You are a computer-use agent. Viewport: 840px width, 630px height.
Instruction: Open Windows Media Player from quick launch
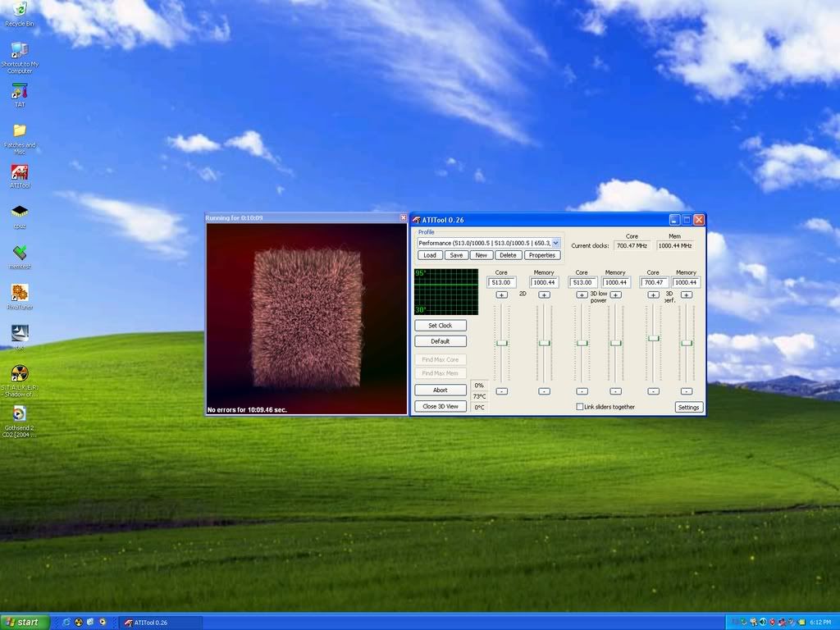click(x=103, y=622)
